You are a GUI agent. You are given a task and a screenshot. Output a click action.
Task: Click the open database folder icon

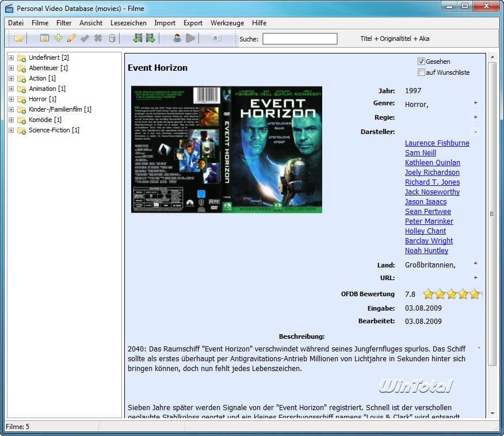point(18,39)
